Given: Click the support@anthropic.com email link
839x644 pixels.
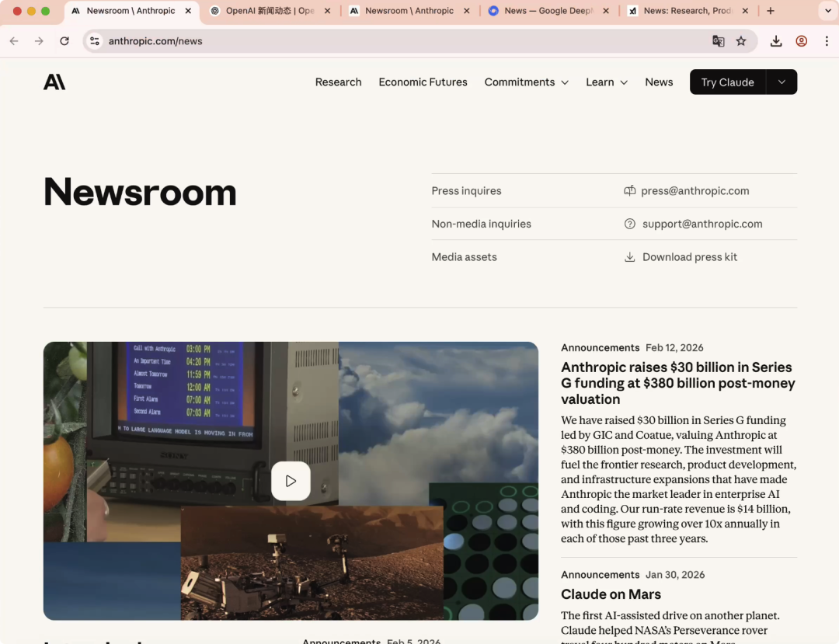Looking at the screenshot, I should pyautogui.click(x=702, y=224).
